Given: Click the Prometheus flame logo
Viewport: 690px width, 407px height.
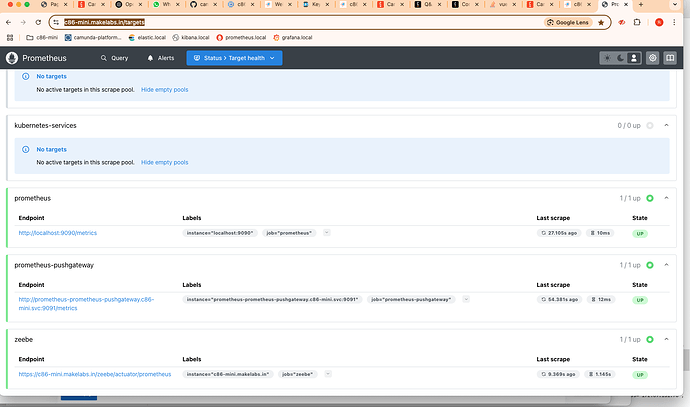Looking at the screenshot, I should tap(12, 58).
